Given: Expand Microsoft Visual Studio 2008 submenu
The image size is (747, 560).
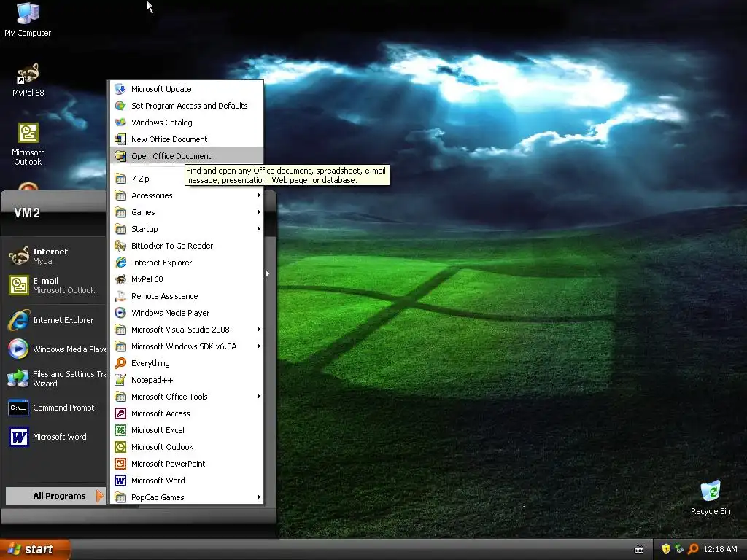Looking at the screenshot, I should [x=187, y=330].
